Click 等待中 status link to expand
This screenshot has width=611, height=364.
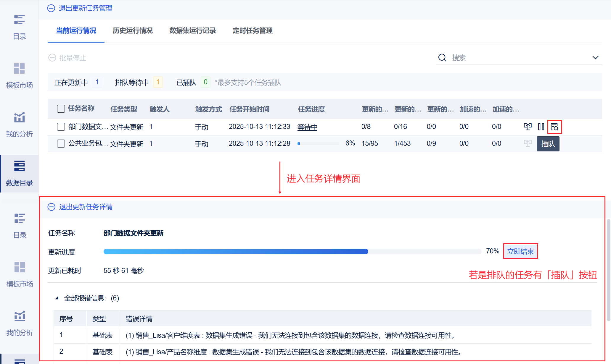pos(307,127)
